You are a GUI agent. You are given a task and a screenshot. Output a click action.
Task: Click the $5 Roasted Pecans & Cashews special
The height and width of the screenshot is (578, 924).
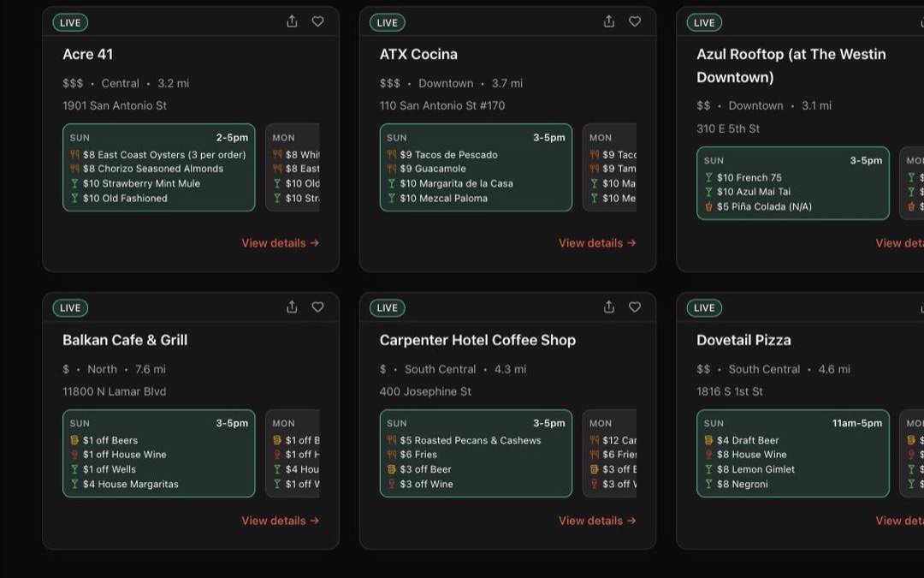pyautogui.click(x=471, y=441)
